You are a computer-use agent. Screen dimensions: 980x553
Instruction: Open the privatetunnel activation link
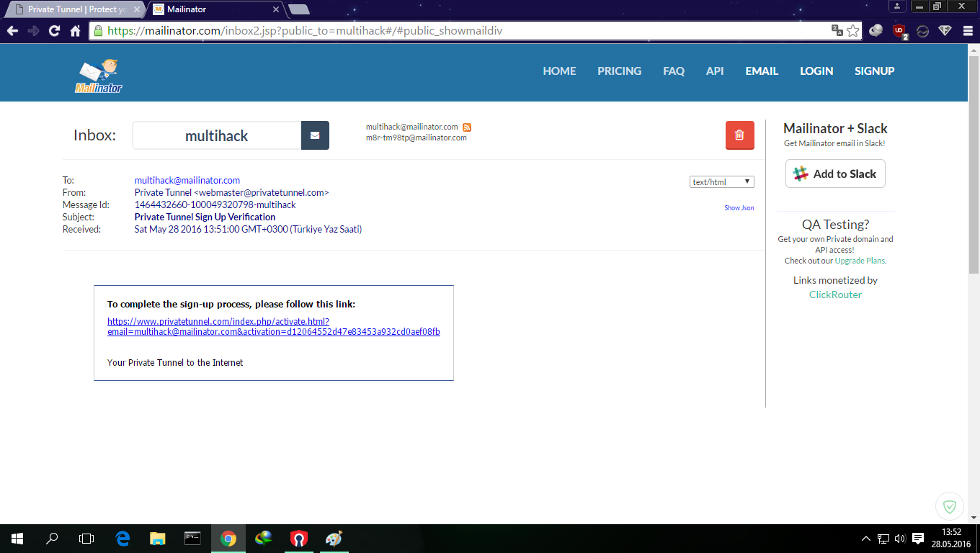click(x=274, y=327)
